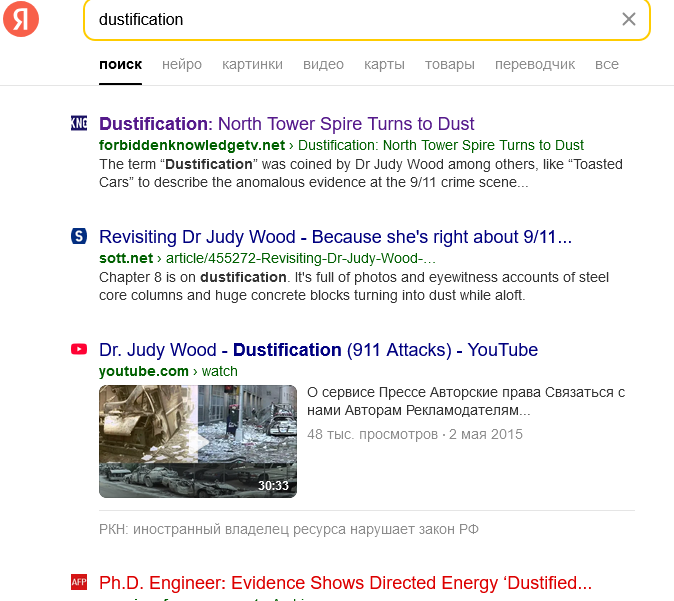Visit the youtube.com domain link

coord(144,371)
